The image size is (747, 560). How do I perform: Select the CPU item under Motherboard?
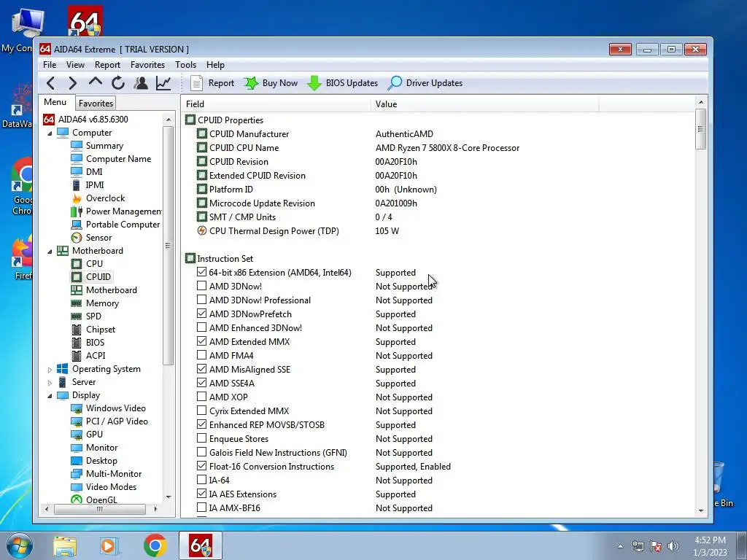94,264
